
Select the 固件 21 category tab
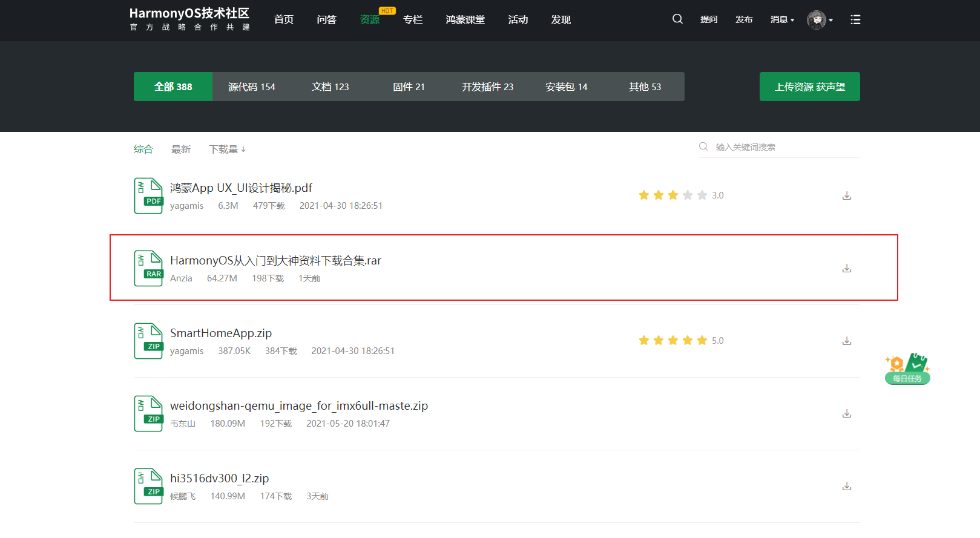click(x=409, y=87)
